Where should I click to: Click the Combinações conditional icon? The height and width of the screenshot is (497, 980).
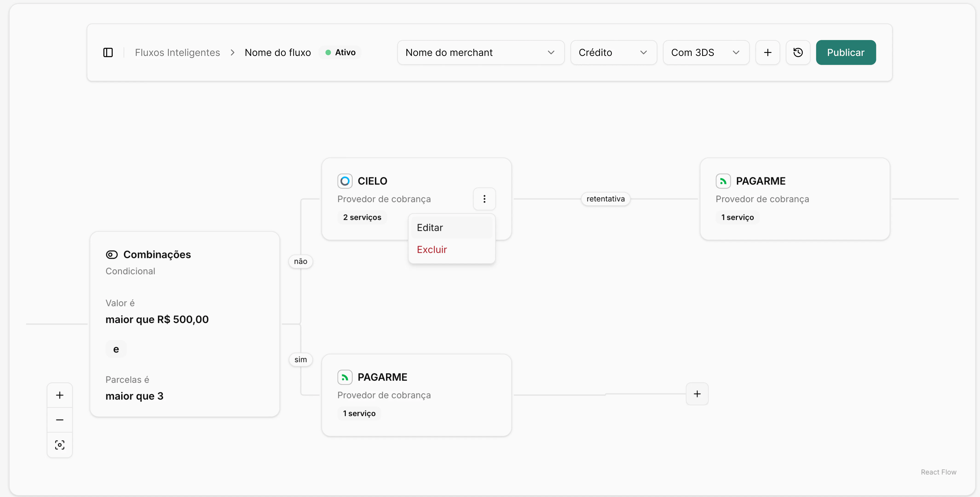[x=112, y=254]
